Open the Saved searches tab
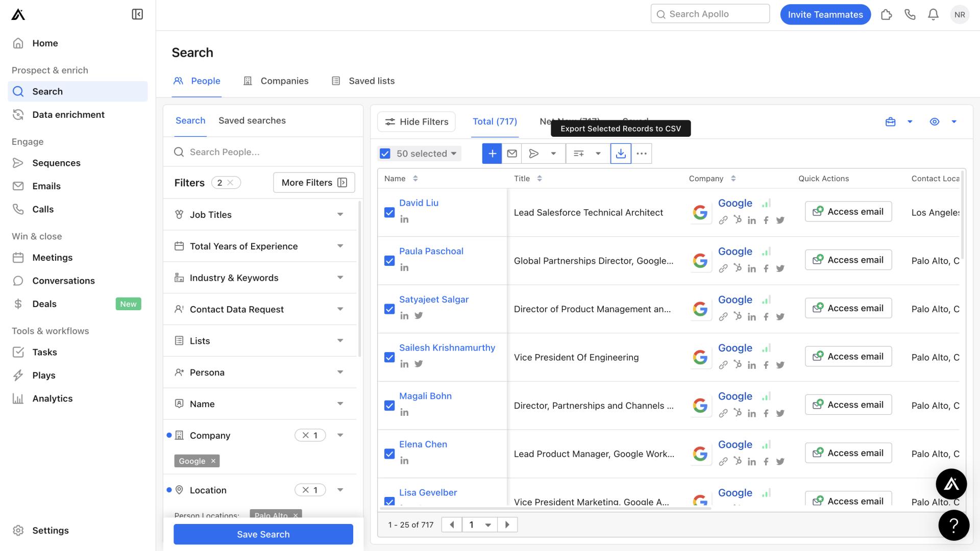Image resolution: width=980 pixels, height=551 pixels. 252,121
